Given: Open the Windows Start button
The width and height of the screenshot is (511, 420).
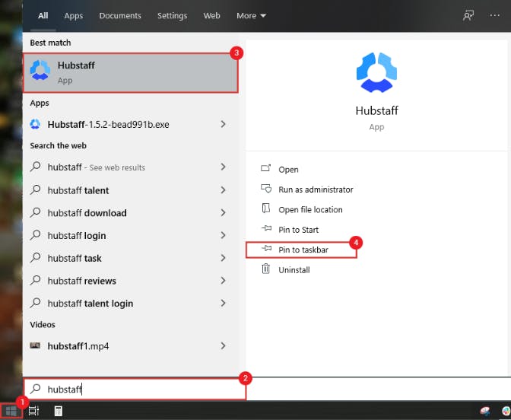Looking at the screenshot, I should pos(11,411).
